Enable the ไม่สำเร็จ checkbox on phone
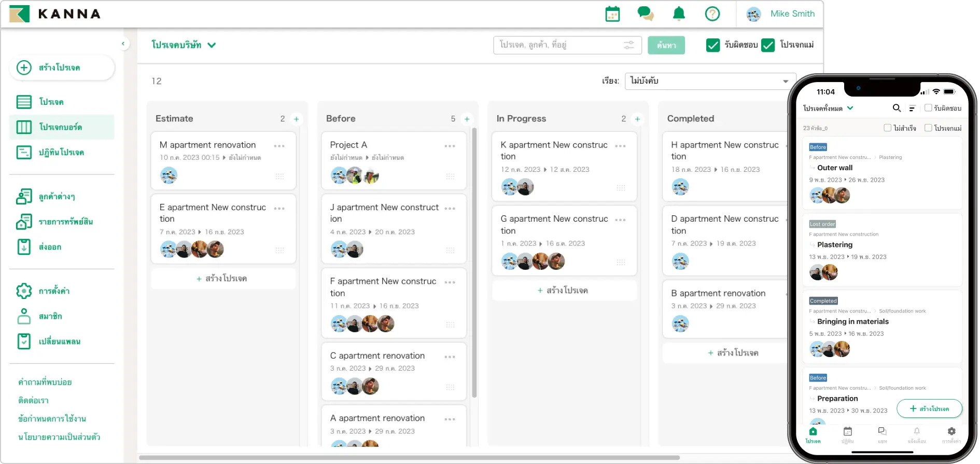This screenshot has width=980, height=464. (x=887, y=128)
